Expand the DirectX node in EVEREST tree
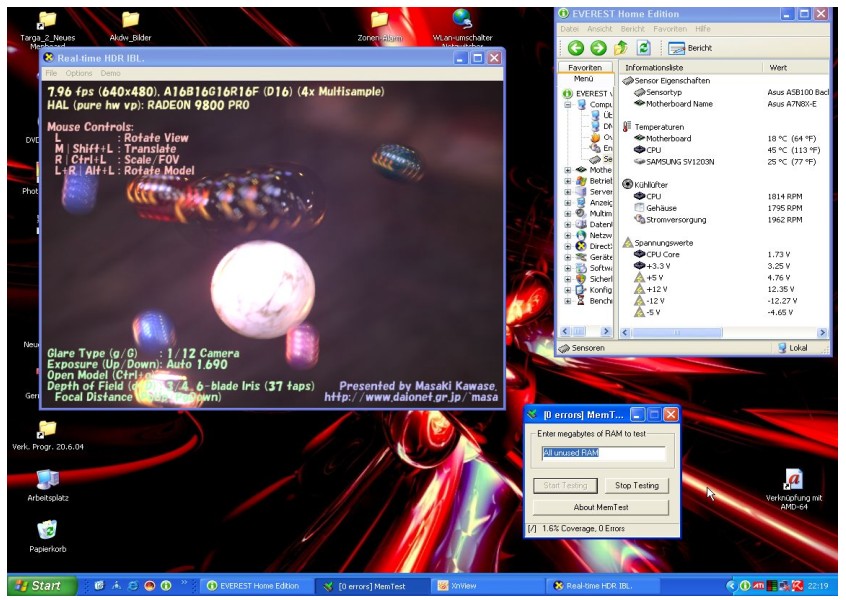This screenshot has width=846, height=600. (568, 247)
